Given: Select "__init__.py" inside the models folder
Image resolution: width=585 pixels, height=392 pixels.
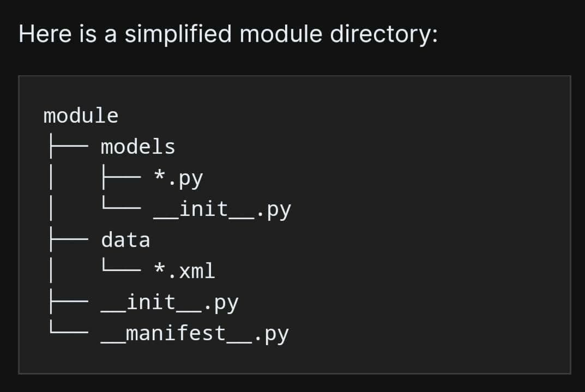Looking at the screenshot, I should pos(222,209).
